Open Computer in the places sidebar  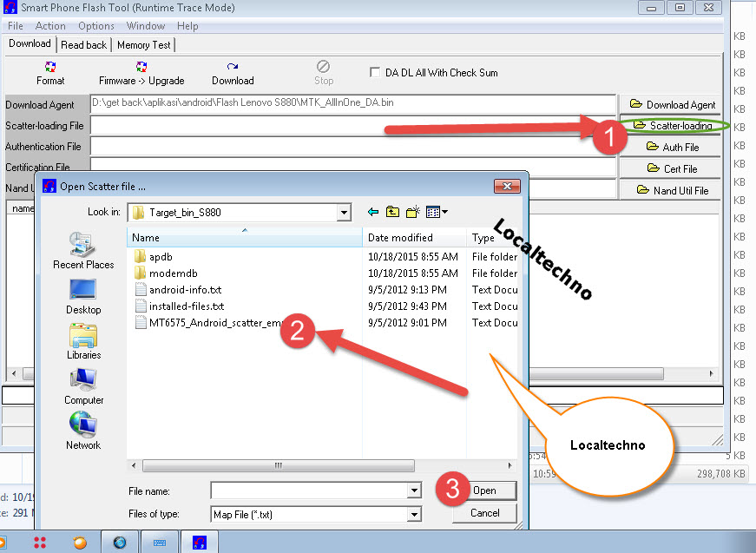tap(83, 386)
